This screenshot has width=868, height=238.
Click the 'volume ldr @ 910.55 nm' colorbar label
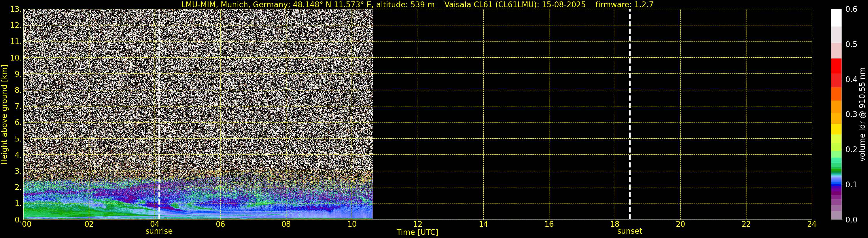point(862,114)
